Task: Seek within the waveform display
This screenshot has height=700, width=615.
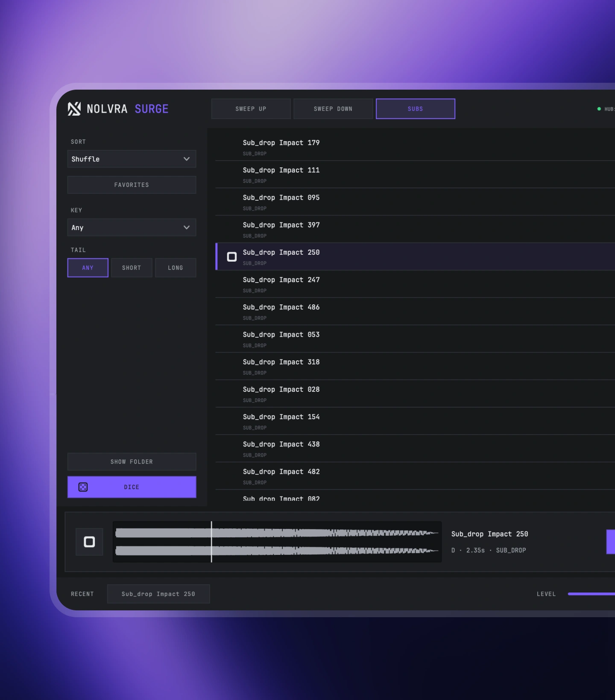Action: click(277, 542)
